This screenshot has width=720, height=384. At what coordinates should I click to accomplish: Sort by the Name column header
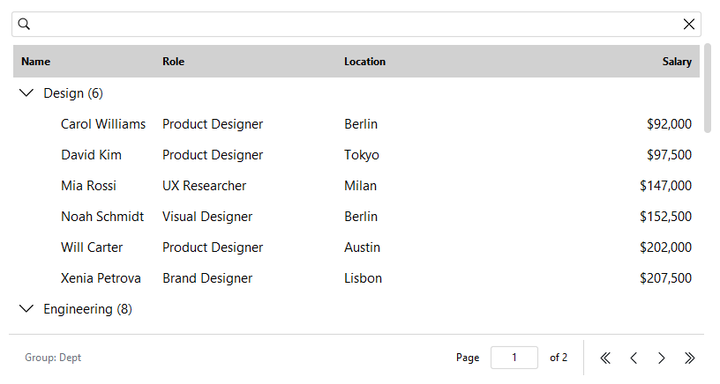36,62
